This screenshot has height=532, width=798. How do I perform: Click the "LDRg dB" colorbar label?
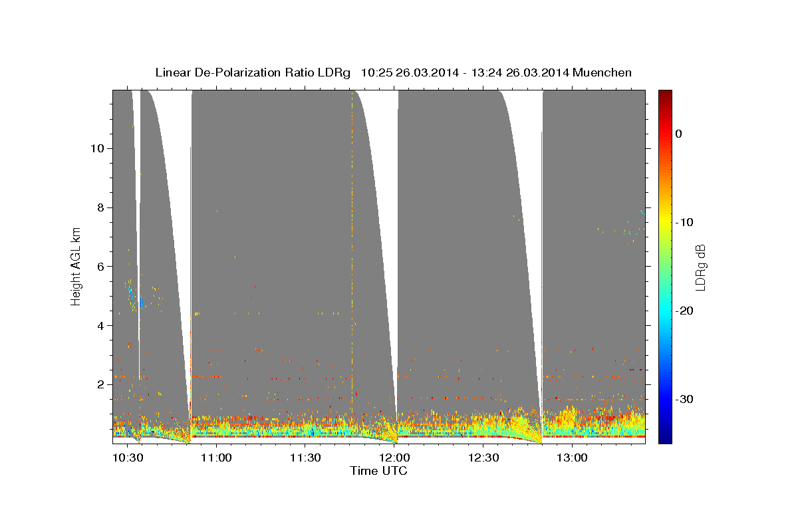(700, 267)
